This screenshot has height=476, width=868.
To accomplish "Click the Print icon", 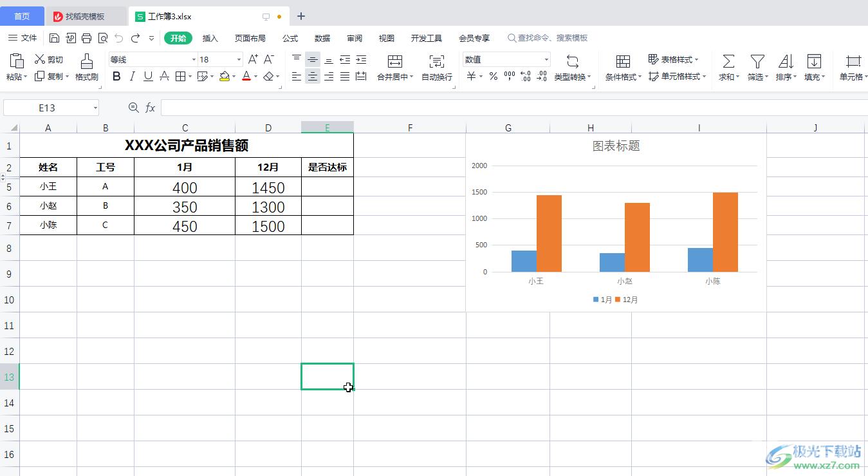I will [x=86, y=38].
